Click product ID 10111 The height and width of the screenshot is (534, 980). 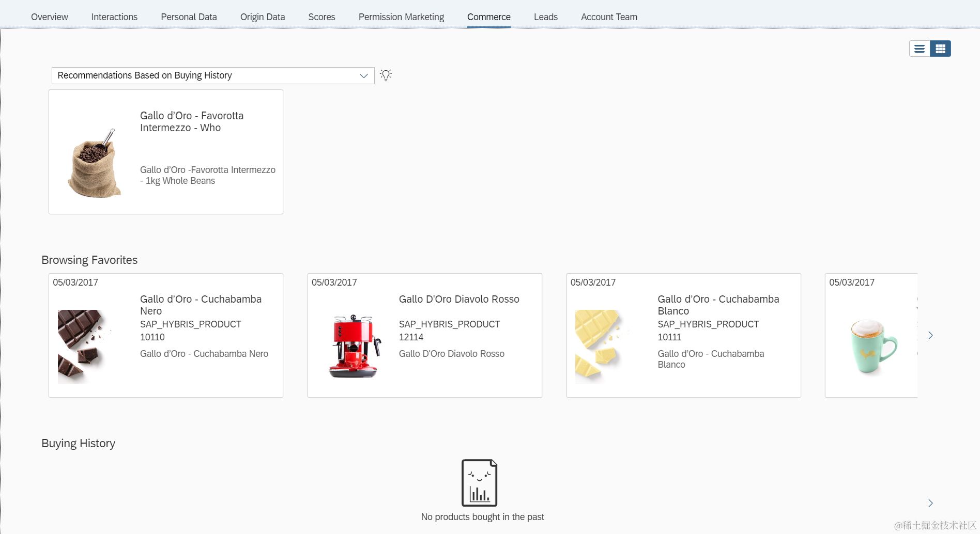pyautogui.click(x=669, y=337)
